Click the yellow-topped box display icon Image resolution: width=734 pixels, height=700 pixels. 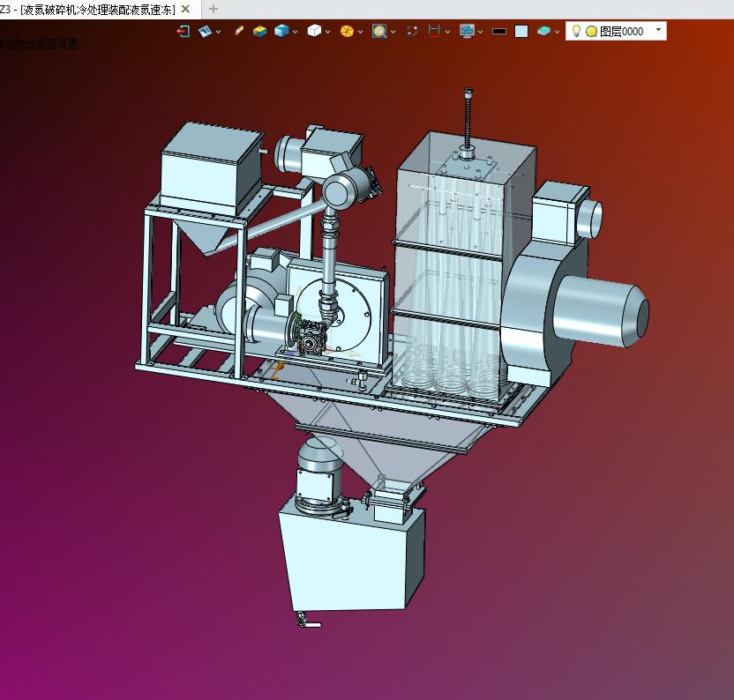pyautogui.click(x=259, y=32)
